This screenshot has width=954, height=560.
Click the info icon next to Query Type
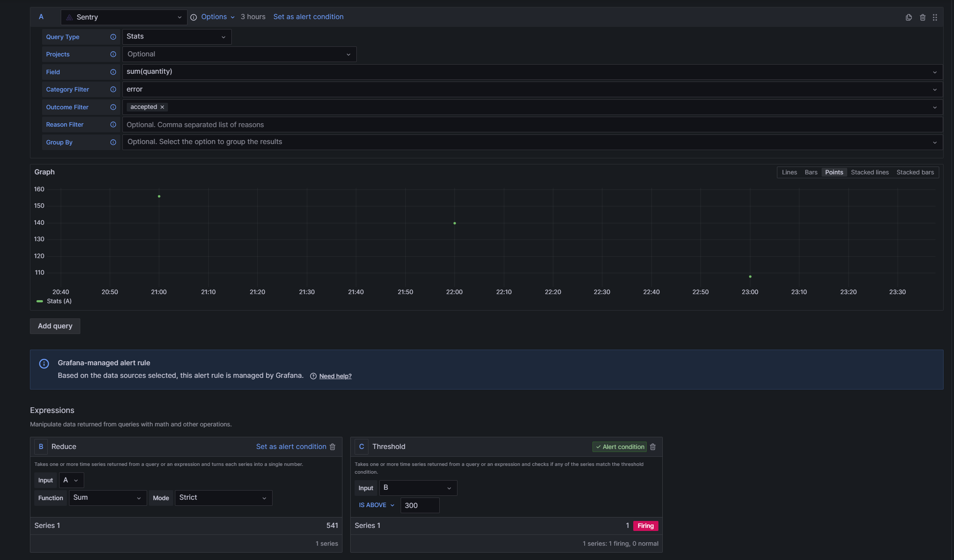[113, 37]
